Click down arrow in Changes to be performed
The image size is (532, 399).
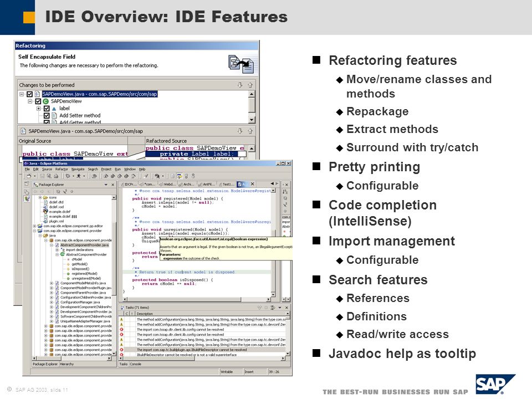tap(240, 85)
